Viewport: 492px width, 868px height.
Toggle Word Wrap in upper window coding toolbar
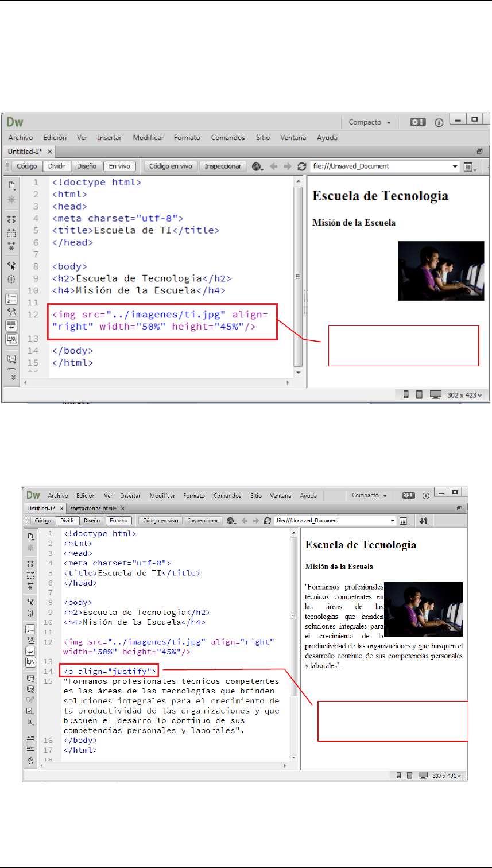coord(11,325)
